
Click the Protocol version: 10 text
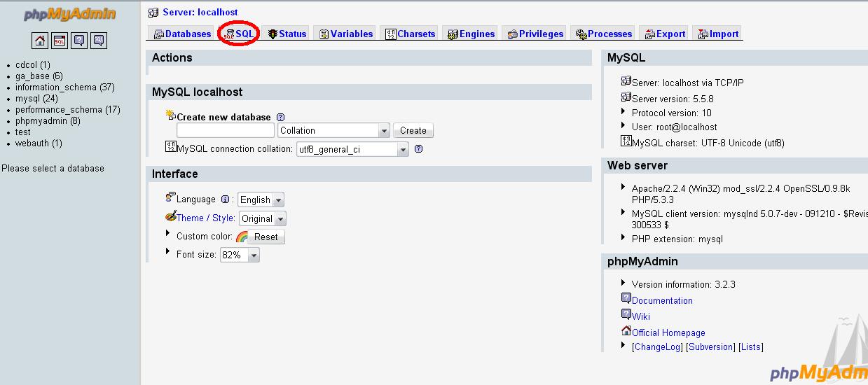(672, 112)
